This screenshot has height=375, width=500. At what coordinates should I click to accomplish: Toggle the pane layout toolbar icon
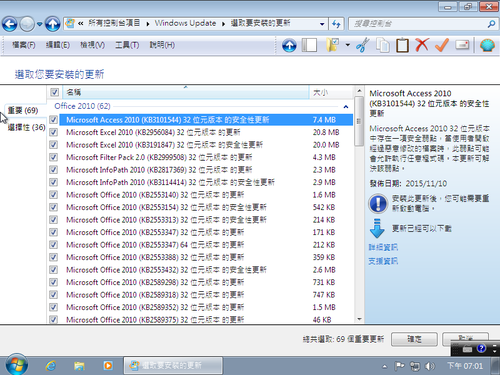tap(309, 45)
